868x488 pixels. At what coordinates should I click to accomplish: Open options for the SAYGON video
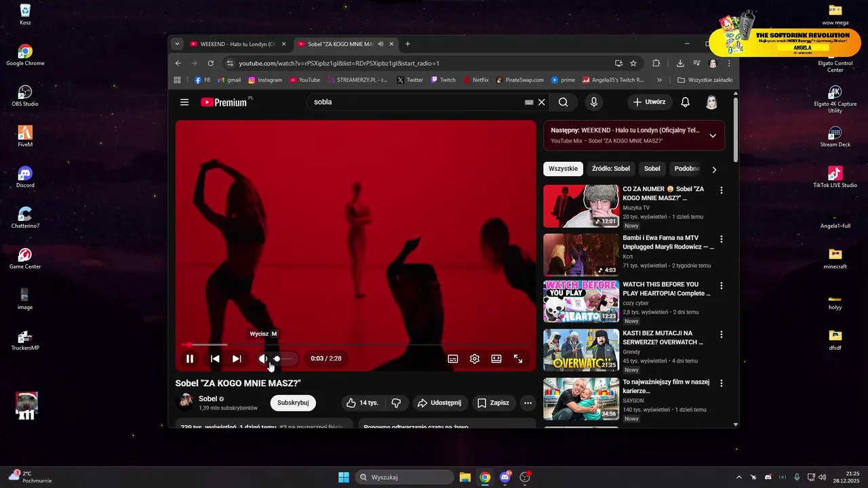[x=722, y=384]
